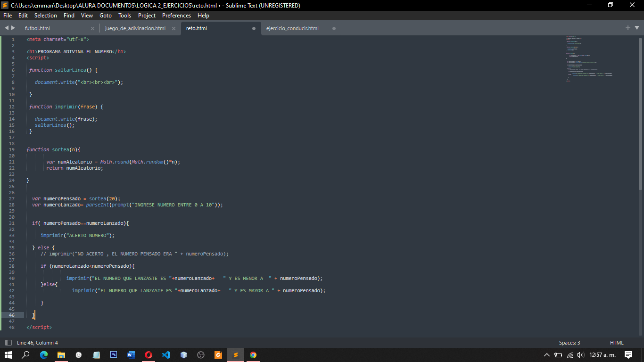Click the 'PROGRAMA ADIVINA EL NUMERO' heading text
Image resolution: width=644 pixels, height=362 pixels.
coord(74,51)
